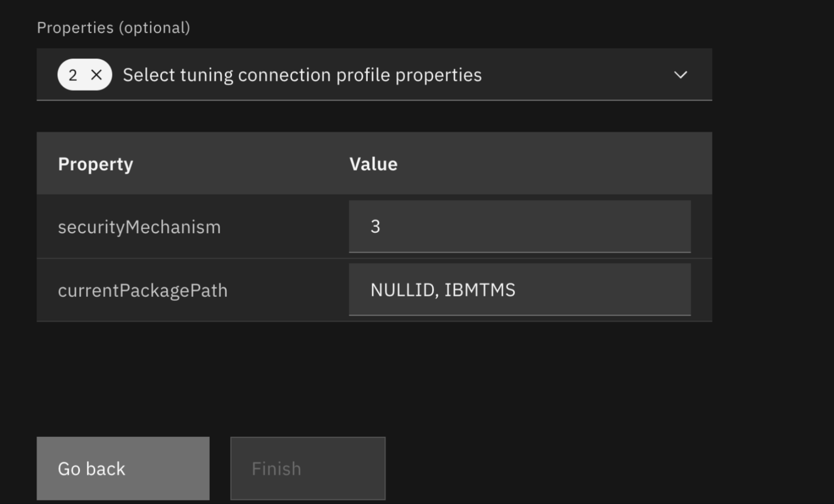Click the Properties (optional) field label

pos(113,28)
